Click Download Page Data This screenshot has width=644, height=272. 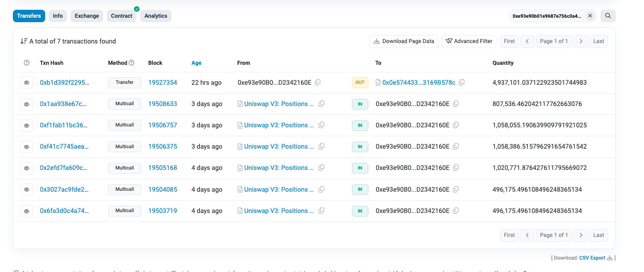tap(404, 41)
